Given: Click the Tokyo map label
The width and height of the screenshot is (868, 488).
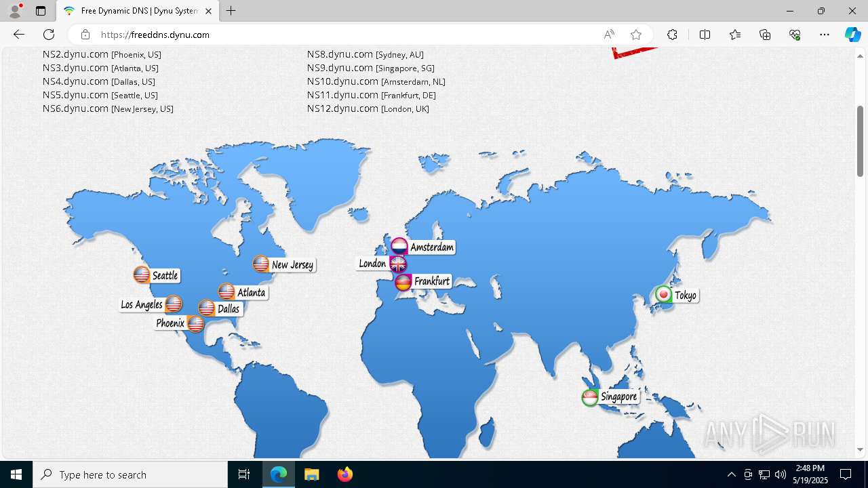Looking at the screenshot, I should 686,295.
